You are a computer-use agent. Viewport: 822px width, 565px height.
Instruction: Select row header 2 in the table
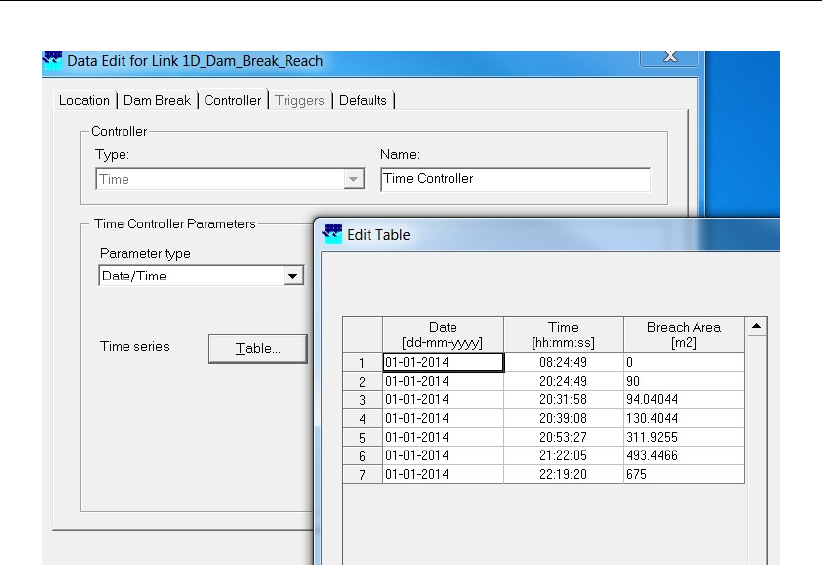[x=362, y=382]
